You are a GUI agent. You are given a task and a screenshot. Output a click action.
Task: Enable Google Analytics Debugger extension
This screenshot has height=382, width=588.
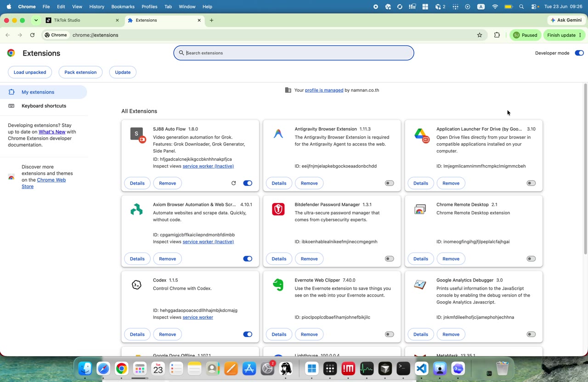click(x=531, y=334)
